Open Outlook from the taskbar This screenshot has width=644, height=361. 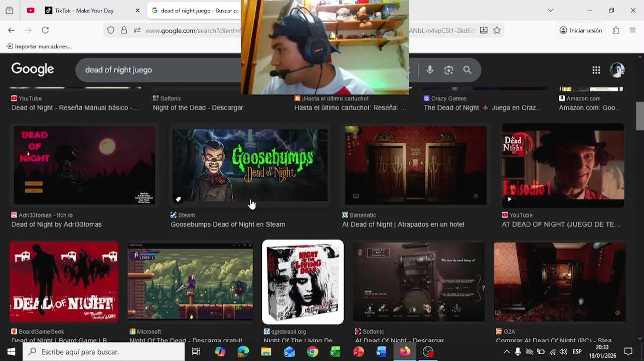pos(289,352)
